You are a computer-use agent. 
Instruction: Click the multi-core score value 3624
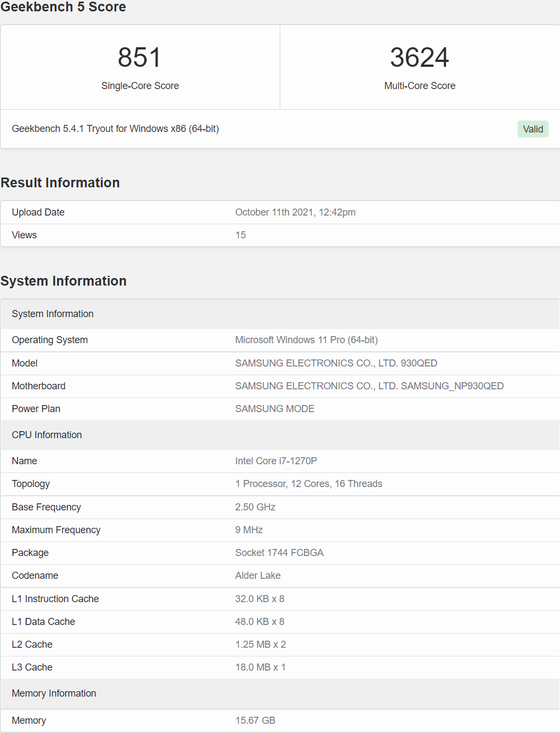(x=419, y=58)
